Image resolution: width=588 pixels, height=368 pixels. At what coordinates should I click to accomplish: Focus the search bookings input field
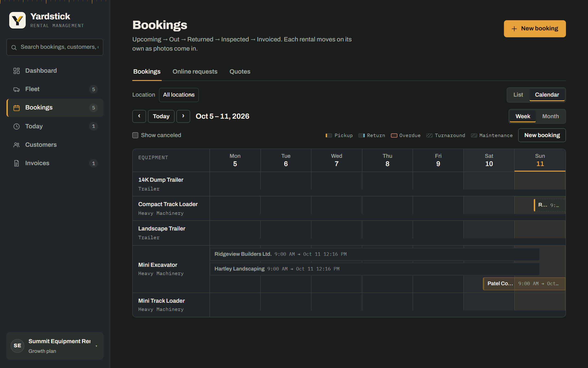tap(55, 47)
